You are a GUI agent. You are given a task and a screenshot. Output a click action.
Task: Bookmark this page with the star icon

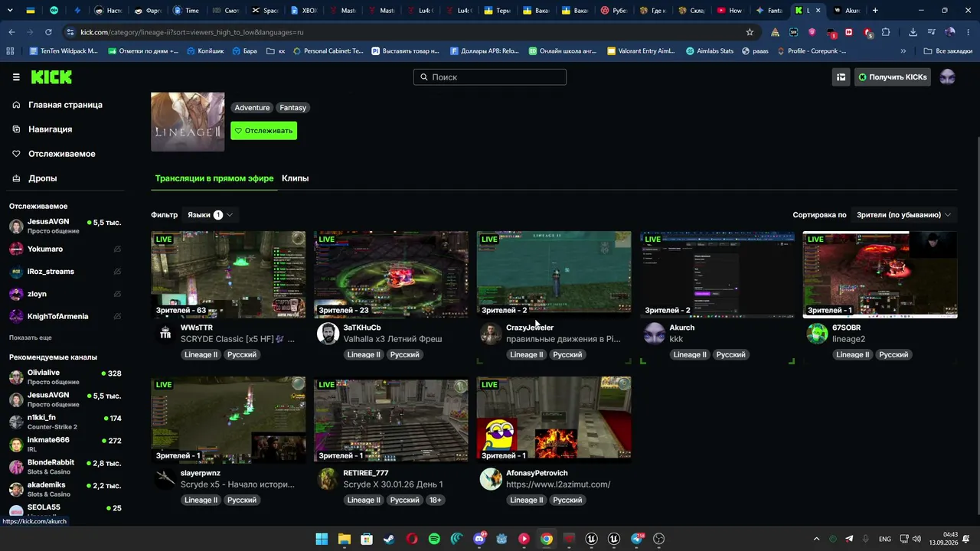(750, 32)
